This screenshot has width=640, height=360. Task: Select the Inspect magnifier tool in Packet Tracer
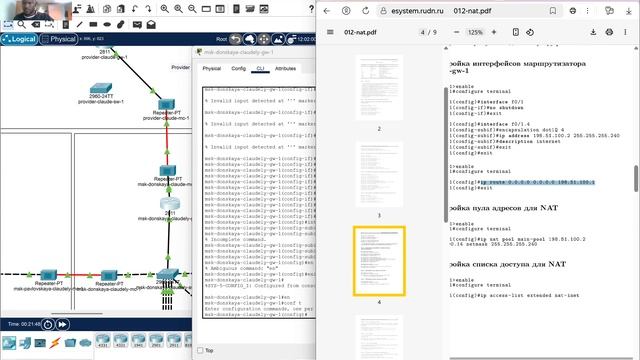(22, 25)
